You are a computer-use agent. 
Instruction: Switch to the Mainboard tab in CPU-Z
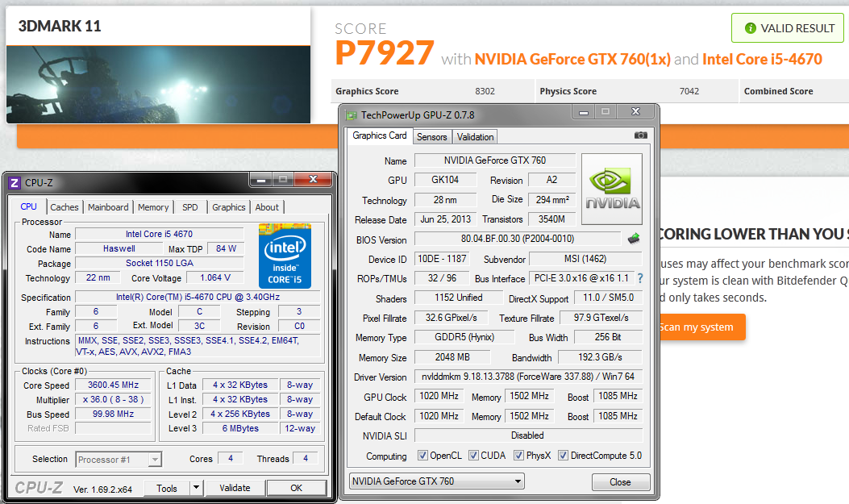click(108, 207)
